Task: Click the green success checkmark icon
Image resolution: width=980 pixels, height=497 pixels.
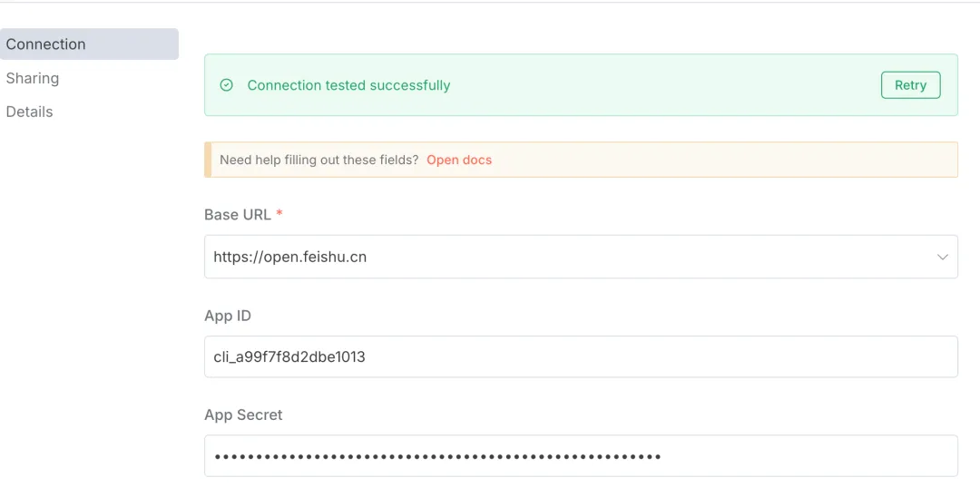Action: coord(227,85)
